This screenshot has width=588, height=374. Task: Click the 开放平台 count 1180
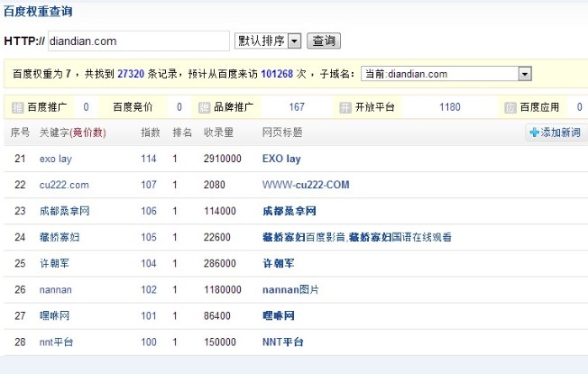point(450,107)
